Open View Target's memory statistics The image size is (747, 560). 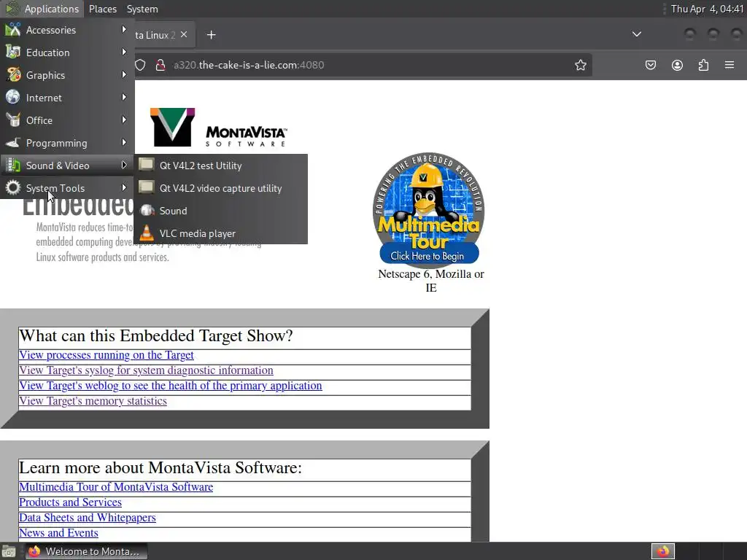[x=93, y=401]
